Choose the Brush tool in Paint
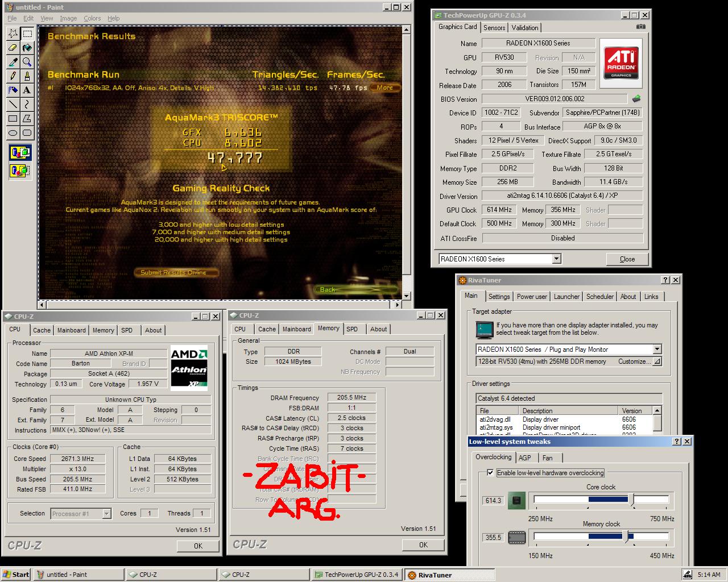The image size is (728, 582). click(x=27, y=76)
